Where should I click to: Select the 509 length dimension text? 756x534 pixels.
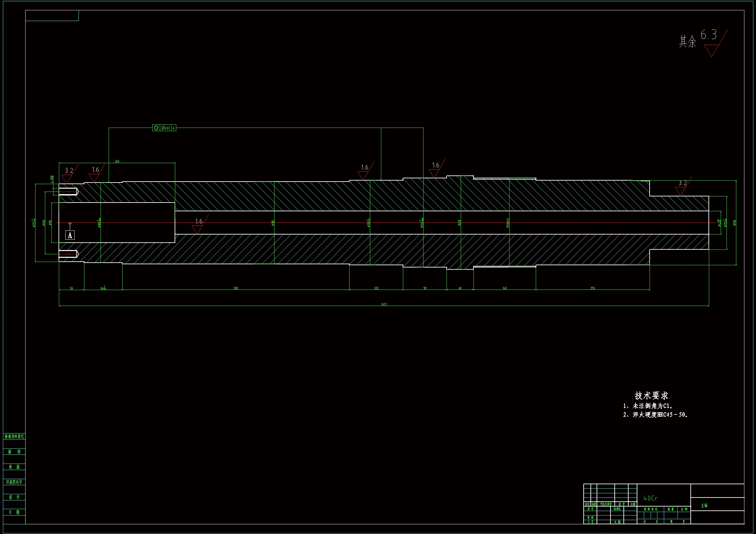[236, 288]
